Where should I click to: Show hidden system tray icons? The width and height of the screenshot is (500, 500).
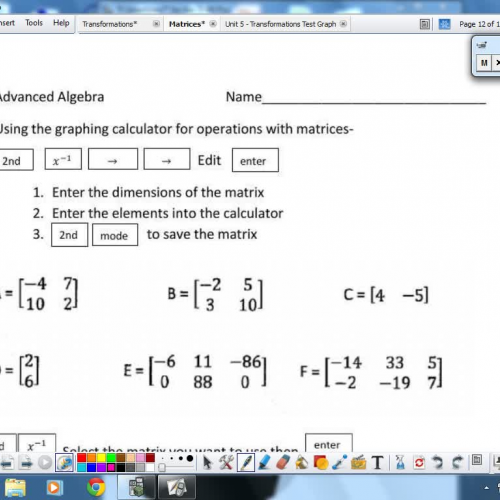pyautogui.click(x=487, y=488)
